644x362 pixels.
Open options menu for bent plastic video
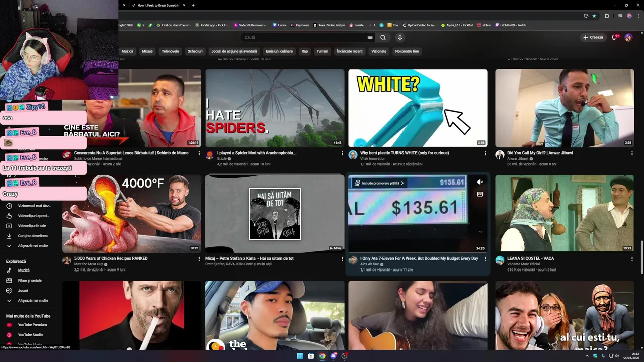485,153
